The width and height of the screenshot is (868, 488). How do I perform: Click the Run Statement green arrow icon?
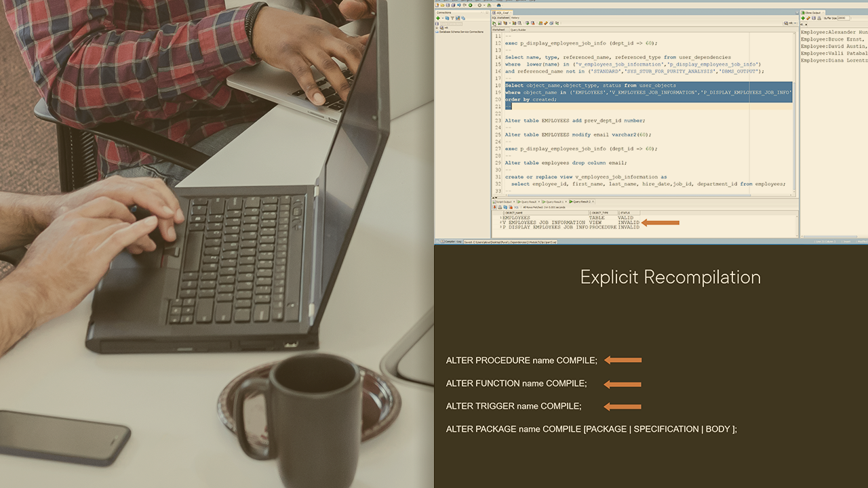(x=494, y=23)
